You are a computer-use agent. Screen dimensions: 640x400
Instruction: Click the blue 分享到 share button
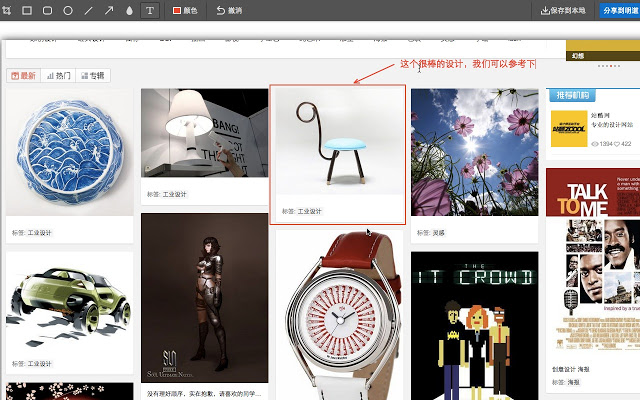click(x=620, y=11)
